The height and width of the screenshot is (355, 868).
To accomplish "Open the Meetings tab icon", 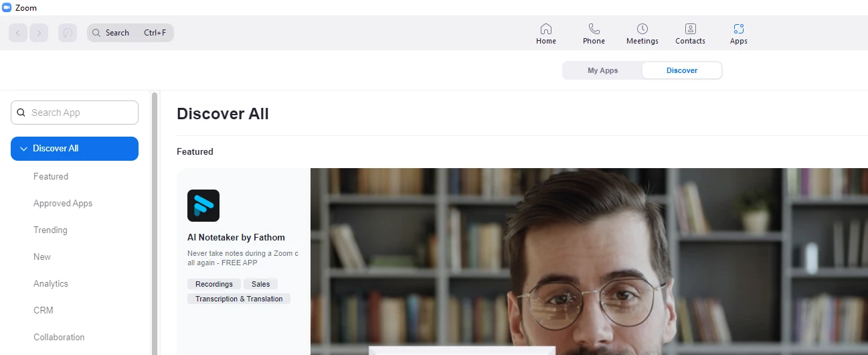I will click(642, 29).
